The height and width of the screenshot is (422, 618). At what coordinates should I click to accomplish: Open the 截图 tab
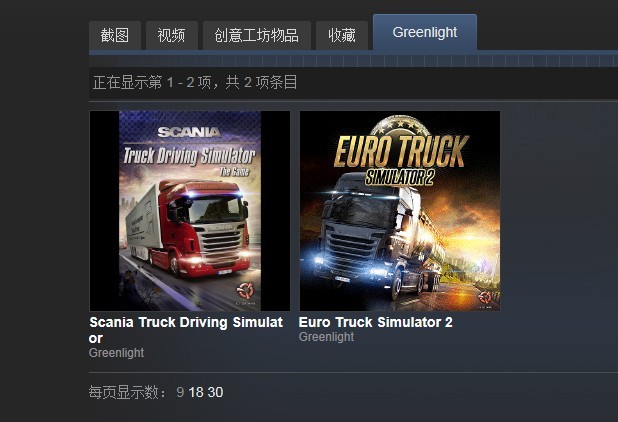pos(115,35)
